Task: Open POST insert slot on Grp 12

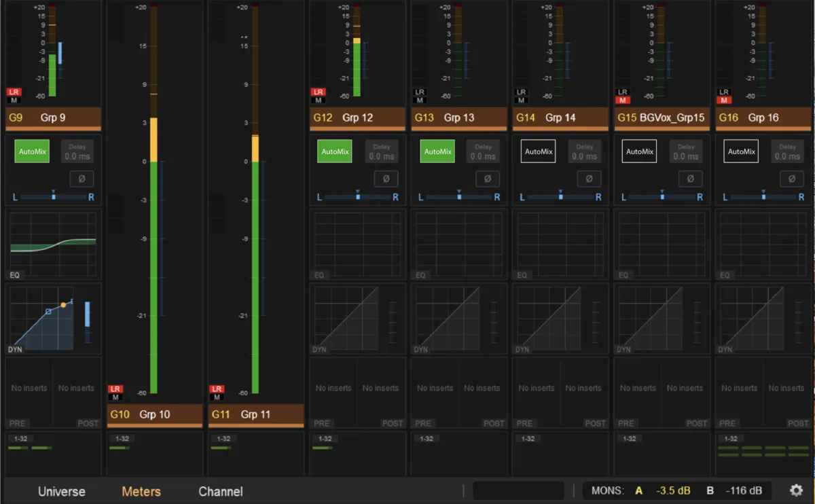Action: (x=381, y=393)
